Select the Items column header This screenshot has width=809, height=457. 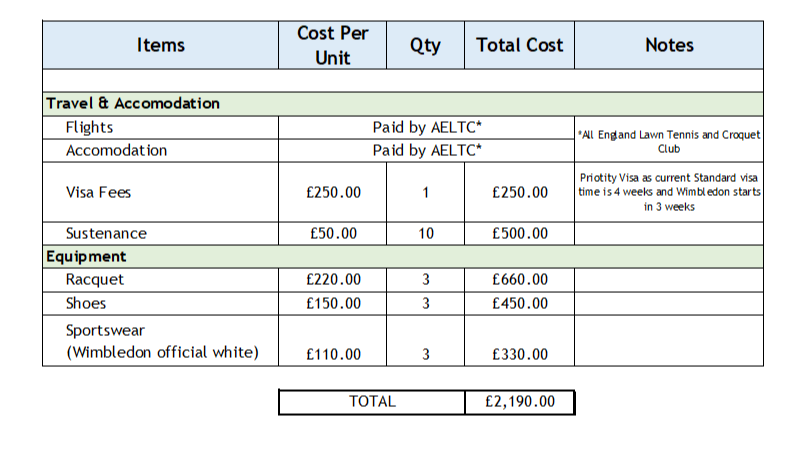point(160,45)
